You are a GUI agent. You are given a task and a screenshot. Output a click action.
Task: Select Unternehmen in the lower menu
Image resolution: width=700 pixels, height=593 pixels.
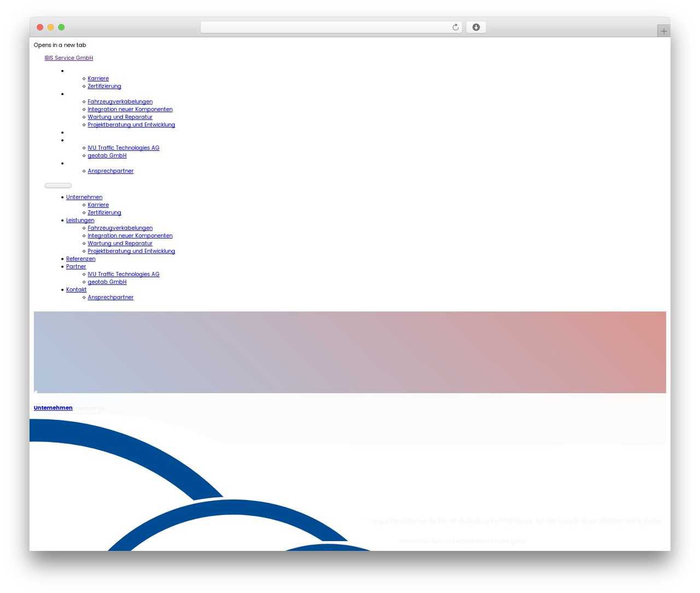pyautogui.click(x=84, y=197)
